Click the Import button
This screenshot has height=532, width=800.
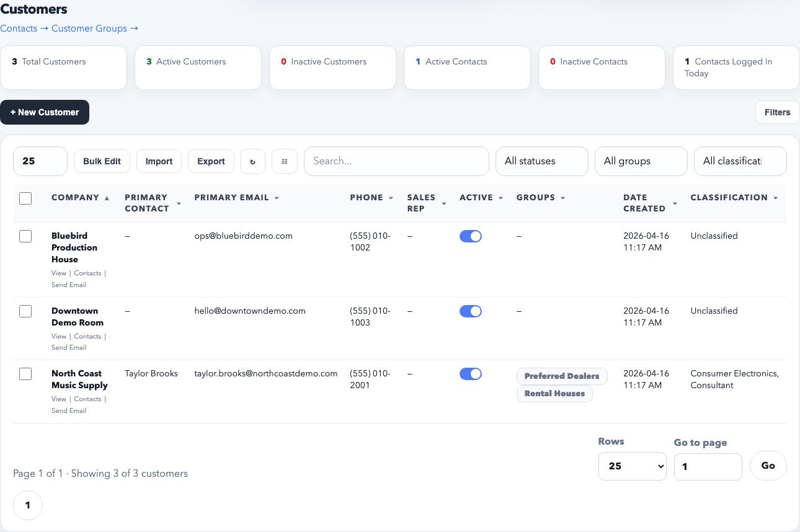[x=159, y=161]
